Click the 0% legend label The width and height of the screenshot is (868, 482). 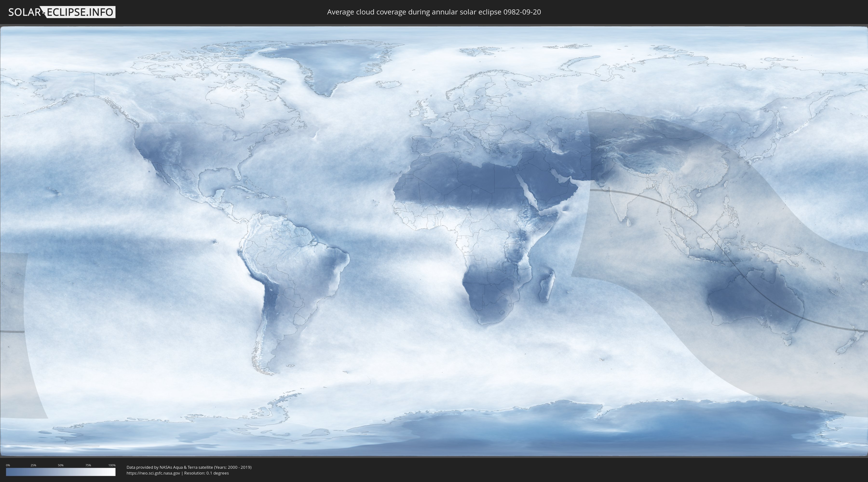pyautogui.click(x=8, y=465)
